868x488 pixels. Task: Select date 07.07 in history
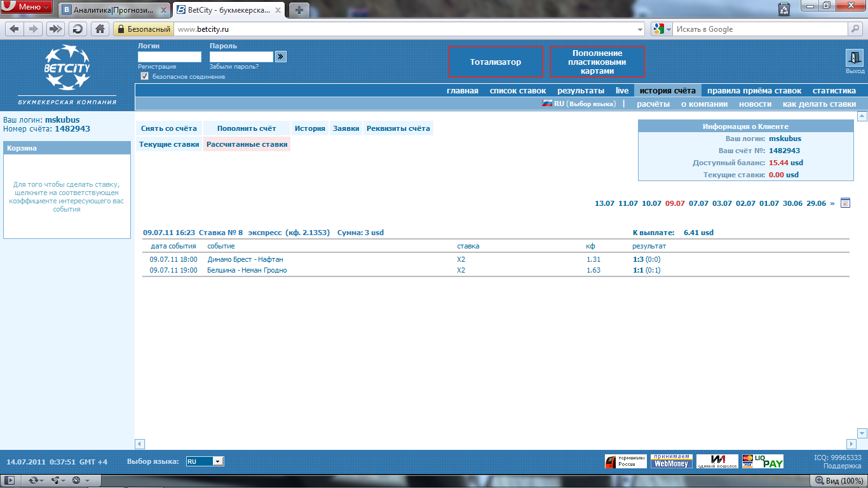(698, 203)
